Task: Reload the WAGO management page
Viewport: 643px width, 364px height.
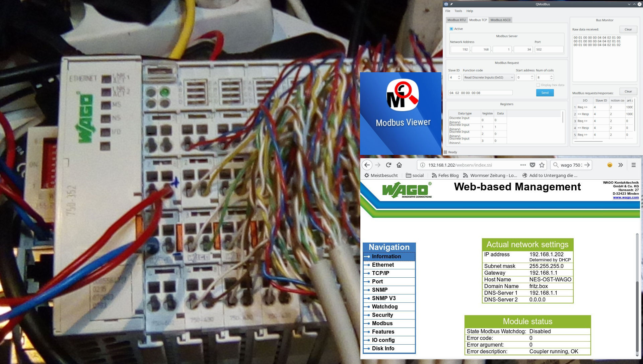Action: (x=388, y=165)
